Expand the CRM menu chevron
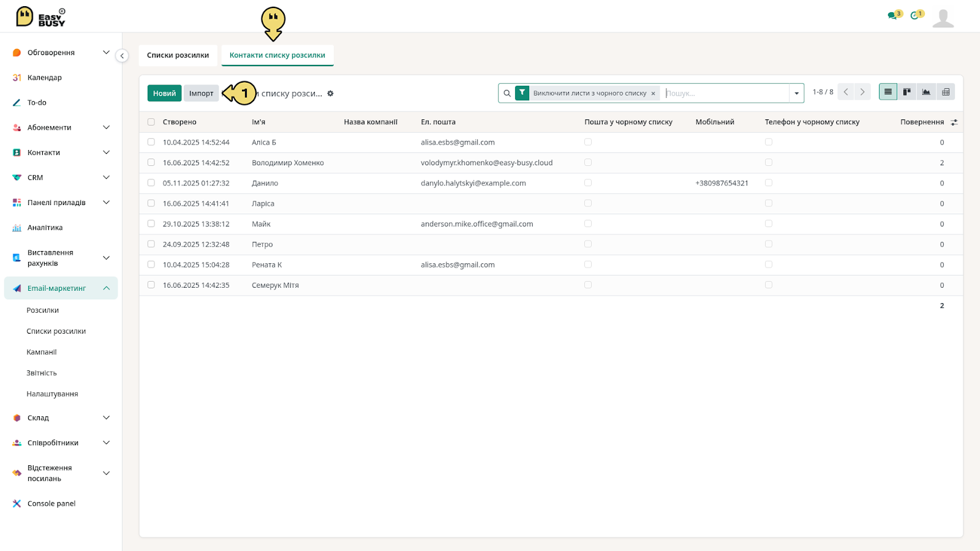This screenshot has height=551, width=980. pyautogui.click(x=106, y=178)
